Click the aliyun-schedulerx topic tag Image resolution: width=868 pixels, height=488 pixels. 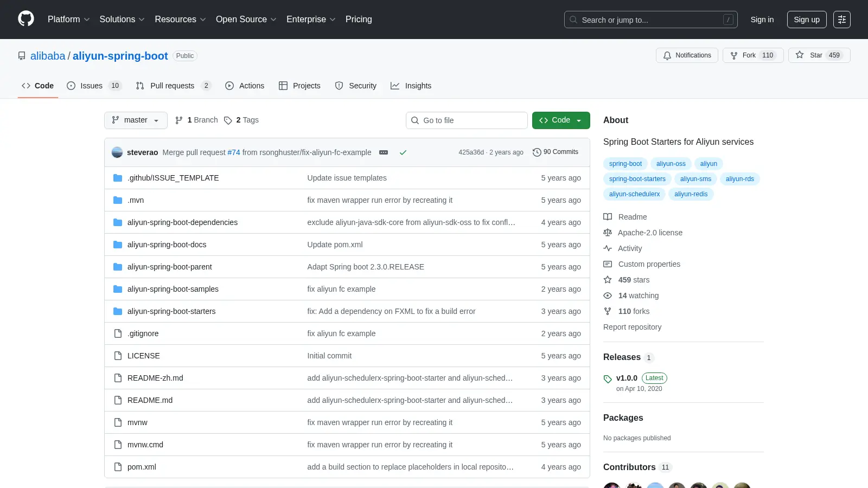[x=634, y=194]
